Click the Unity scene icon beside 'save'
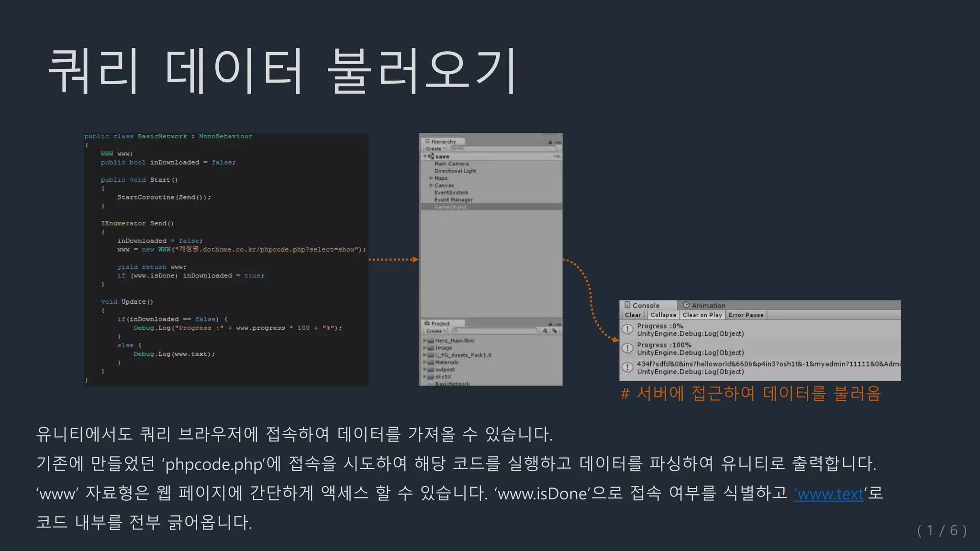The image size is (980, 551). tap(431, 156)
